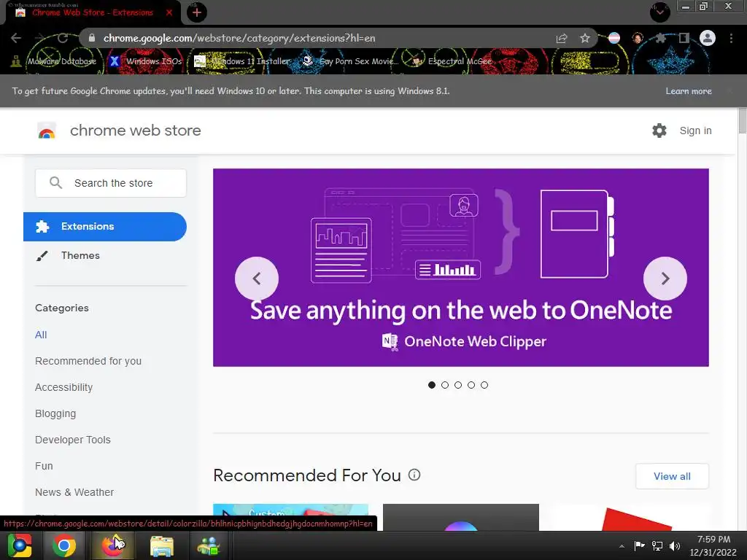Viewport: 747px width, 560px height.
Task: Open the web store settings gear
Action: tap(659, 131)
